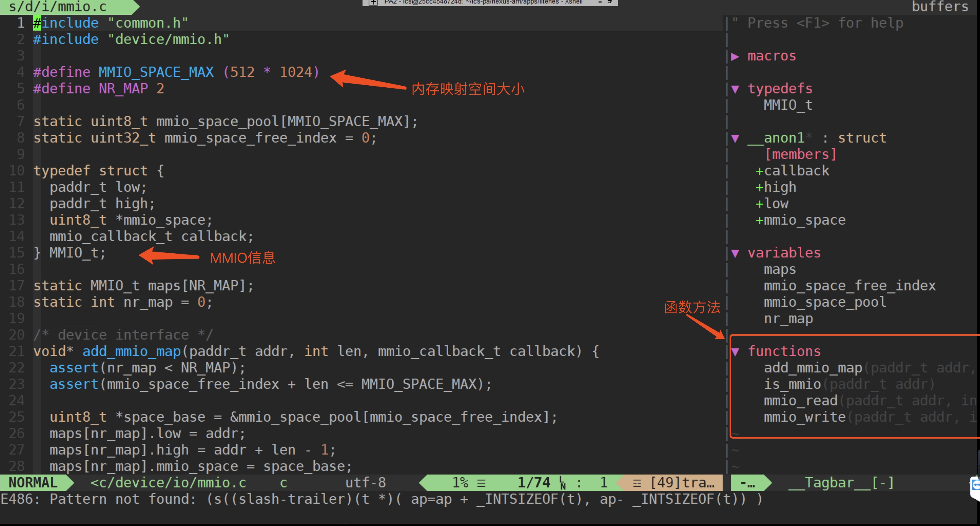980x526 pixels.
Task: Select mmio_space_free_index under variables
Action: (x=849, y=286)
